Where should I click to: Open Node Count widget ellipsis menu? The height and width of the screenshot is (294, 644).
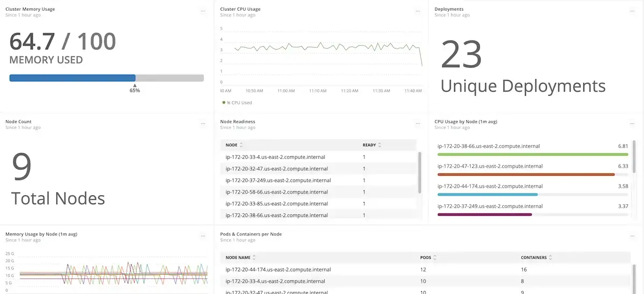(x=203, y=124)
